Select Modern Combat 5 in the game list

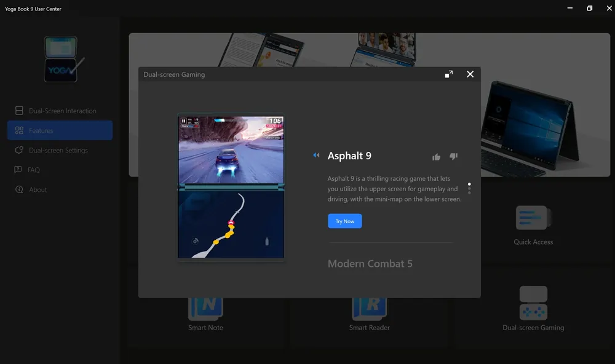(370, 264)
